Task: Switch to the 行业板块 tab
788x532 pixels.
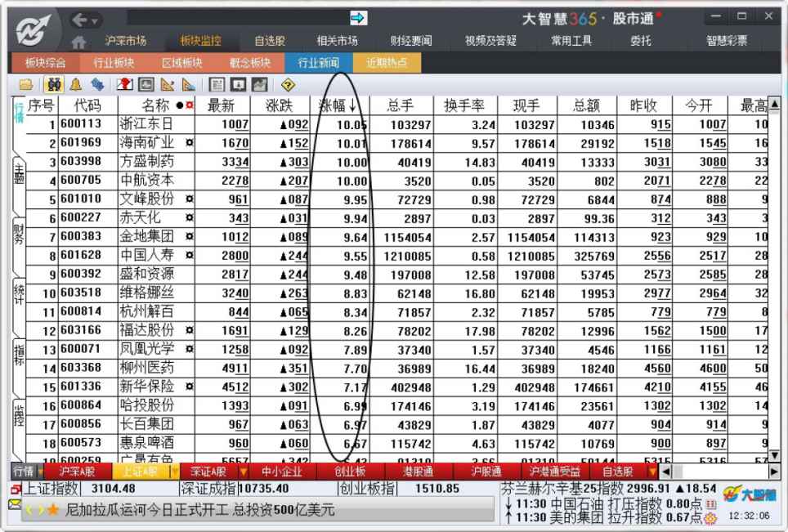Action: pos(114,63)
